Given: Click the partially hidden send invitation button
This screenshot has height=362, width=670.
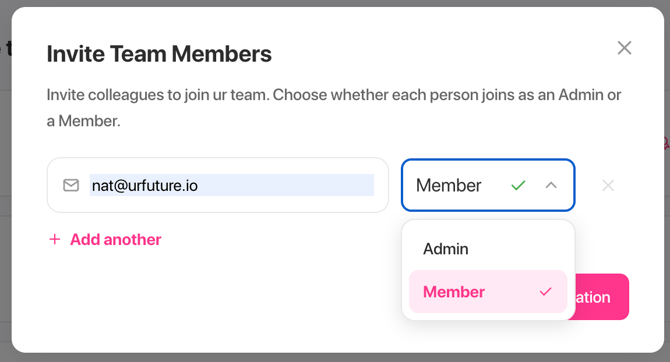Looking at the screenshot, I should point(602,297).
